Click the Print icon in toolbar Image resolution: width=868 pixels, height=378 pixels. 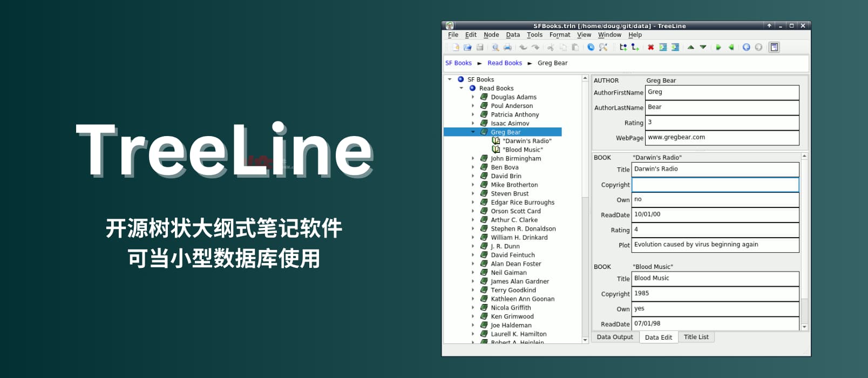tap(507, 48)
